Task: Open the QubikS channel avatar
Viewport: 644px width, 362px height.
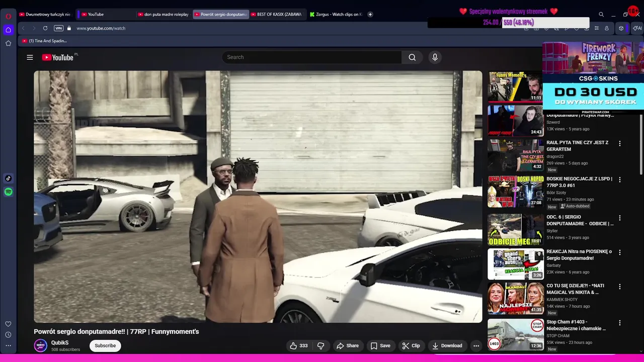Action: click(x=40, y=345)
